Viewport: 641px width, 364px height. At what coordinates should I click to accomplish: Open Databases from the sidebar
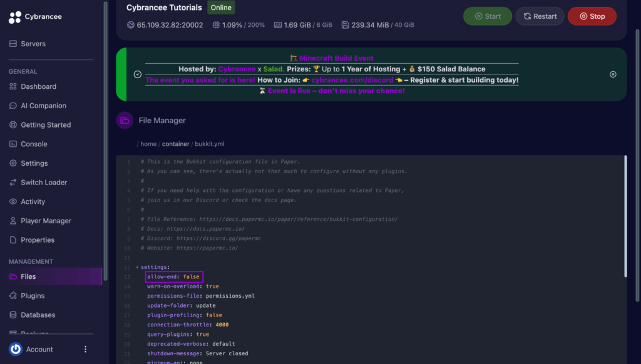click(x=38, y=315)
